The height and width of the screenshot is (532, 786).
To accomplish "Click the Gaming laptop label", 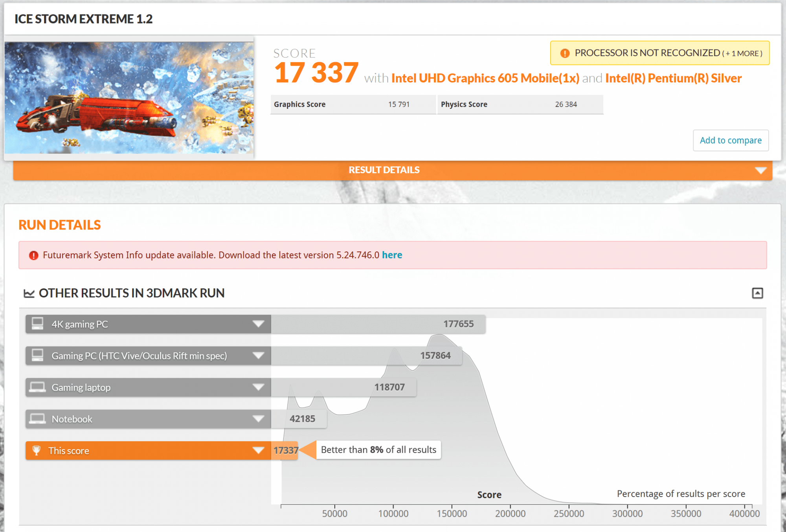I will tap(81, 387).
